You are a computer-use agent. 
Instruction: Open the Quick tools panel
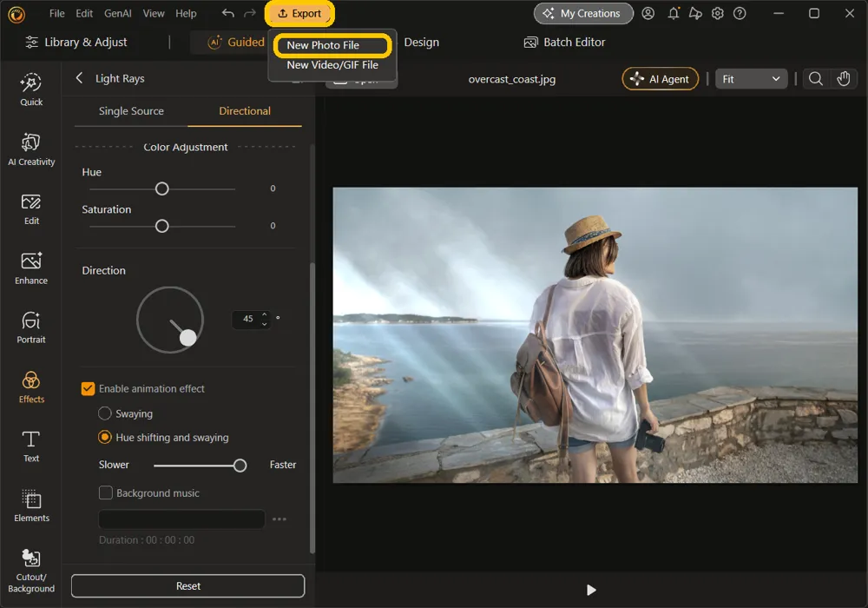31,89
